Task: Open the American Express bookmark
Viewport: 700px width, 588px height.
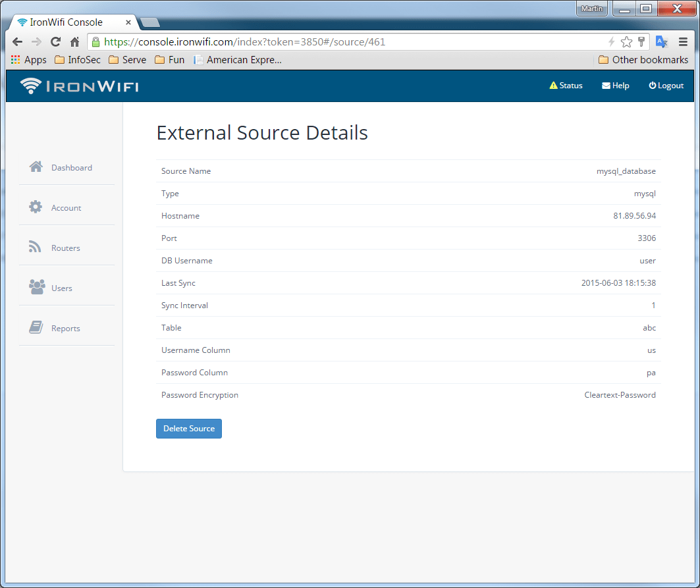Action: tap(238, 60)
